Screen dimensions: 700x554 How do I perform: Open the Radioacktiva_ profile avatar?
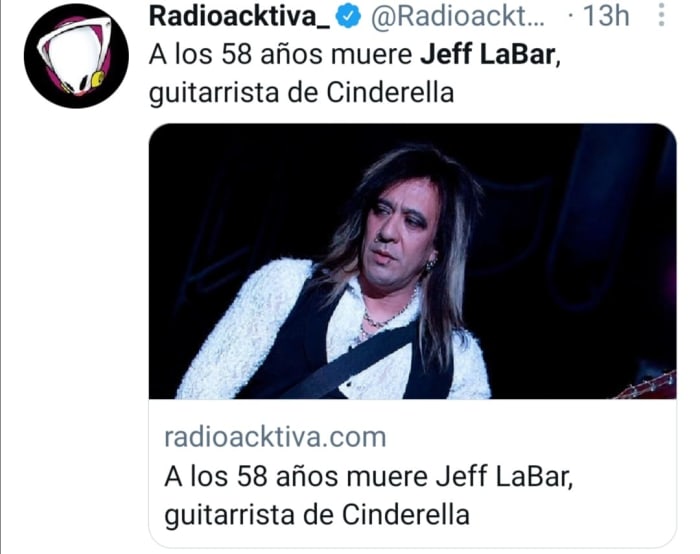tap(76, 56)
